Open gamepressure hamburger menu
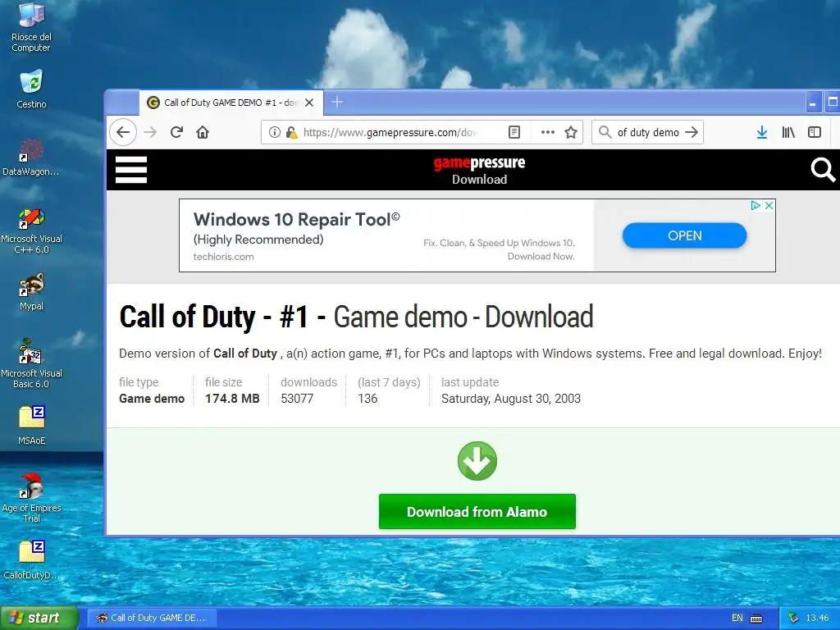Screen dimensions: 840x630 [x=131, y=170]
